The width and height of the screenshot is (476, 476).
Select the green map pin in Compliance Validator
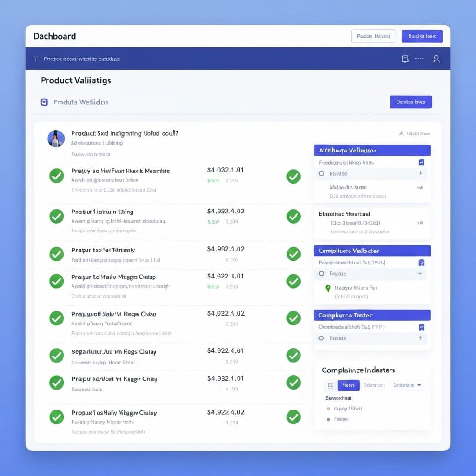(327, 288)
